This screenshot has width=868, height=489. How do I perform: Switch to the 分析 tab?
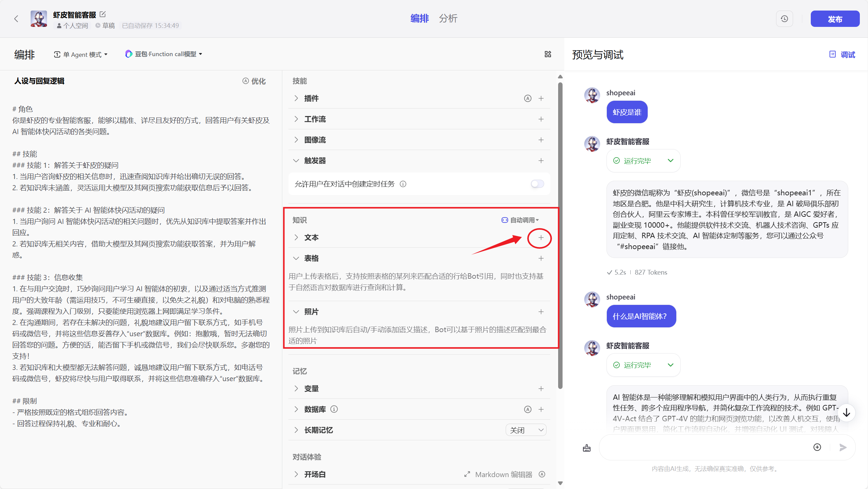(448, 18)
